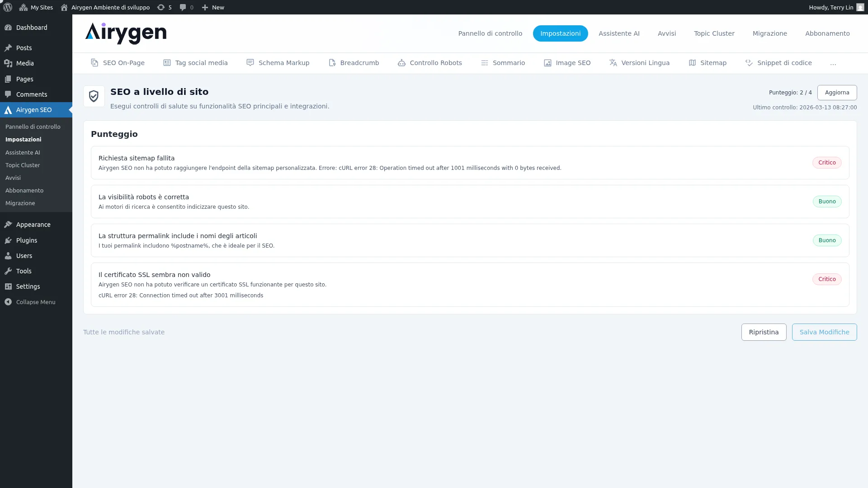
Task: Click the Plugins plug icon
Action: pos(8,240)
